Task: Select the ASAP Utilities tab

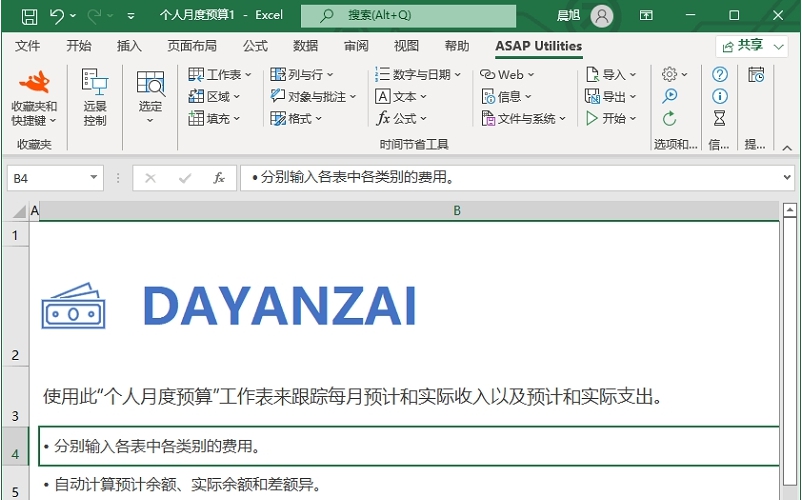Action: 538,46
